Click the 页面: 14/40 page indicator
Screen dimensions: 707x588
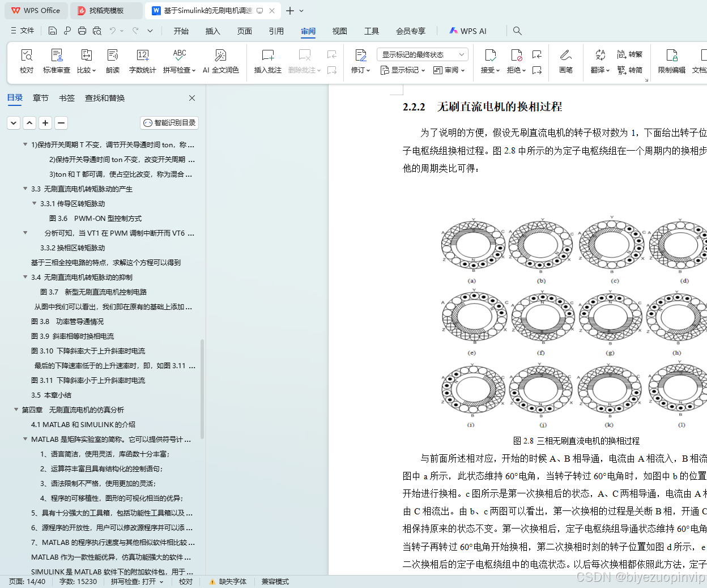(27, 582)
